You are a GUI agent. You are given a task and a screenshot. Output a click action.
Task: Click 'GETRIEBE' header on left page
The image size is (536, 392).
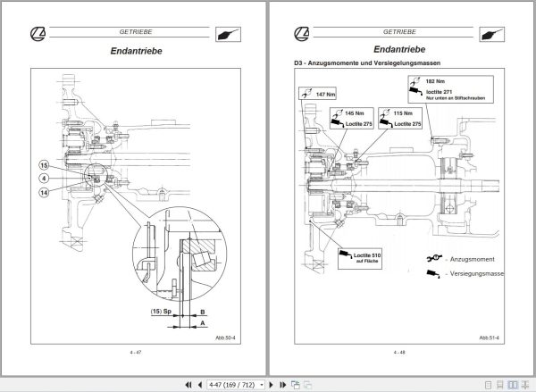point(136,32)
